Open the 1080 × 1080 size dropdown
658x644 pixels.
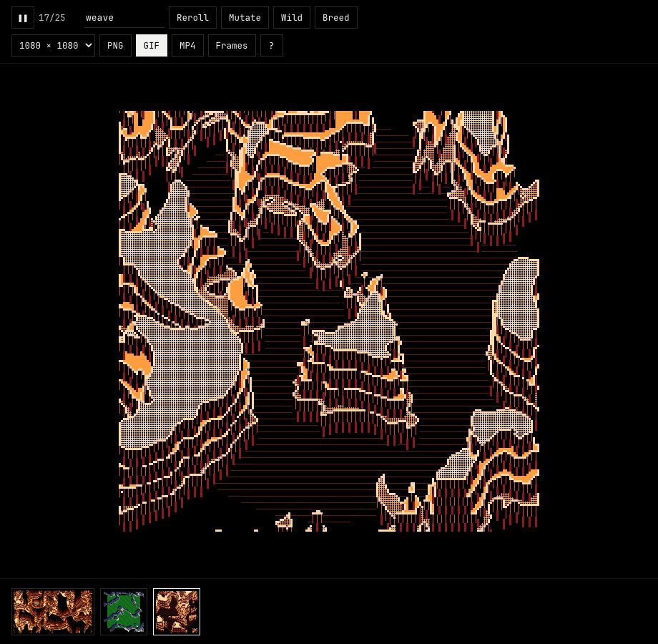coord(54,45)
